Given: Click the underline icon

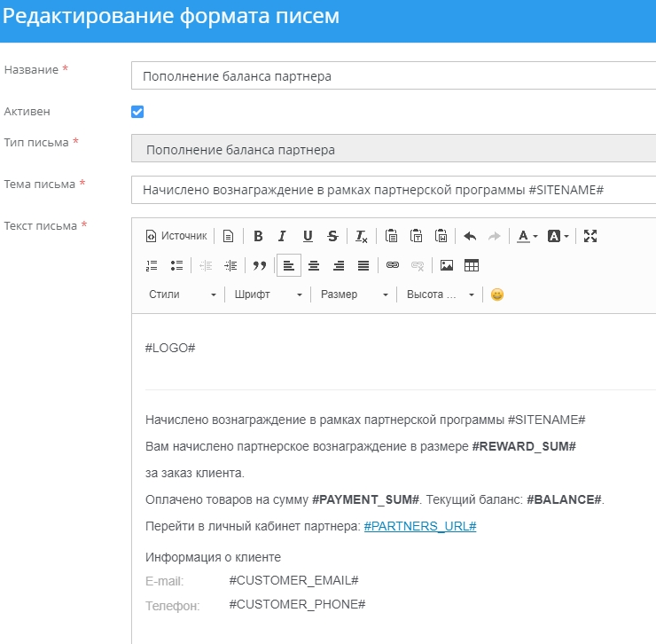Looking at the screenshot, I should [x=308, y=236].
